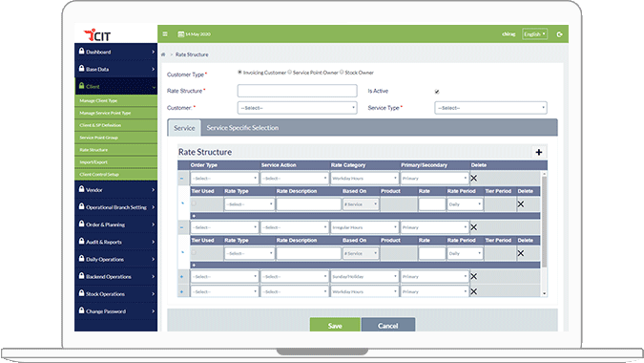The image size is (644, 363).
Task: Open Client & SP Definition menu item
Action: [115, 125]
